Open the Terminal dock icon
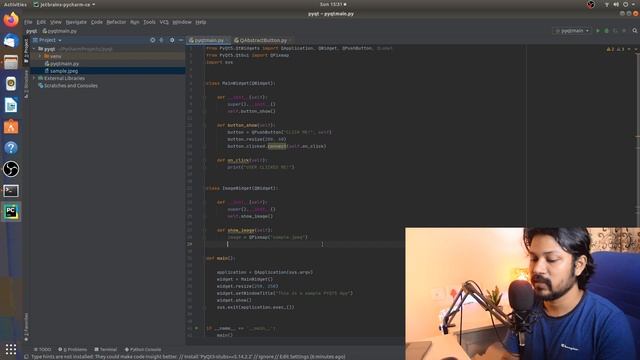This screenshot has width=640, height=360. (x=11, y=191)
